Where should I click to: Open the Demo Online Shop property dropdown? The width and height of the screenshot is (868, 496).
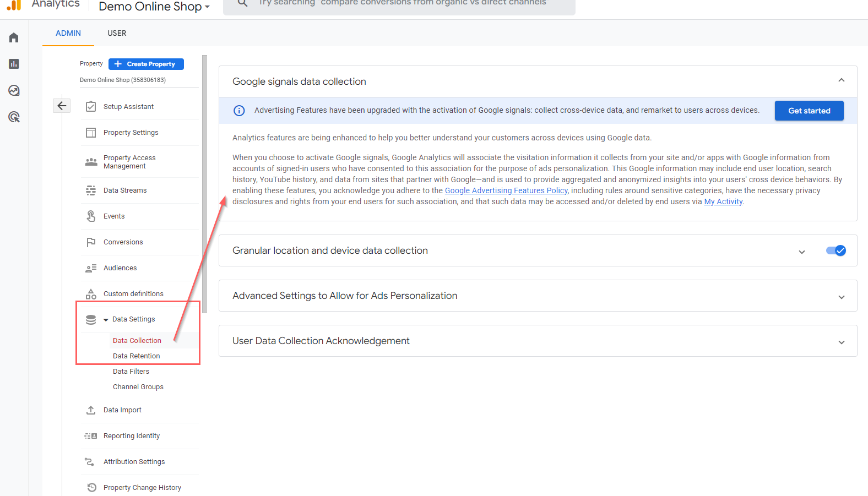coord(154,7)
